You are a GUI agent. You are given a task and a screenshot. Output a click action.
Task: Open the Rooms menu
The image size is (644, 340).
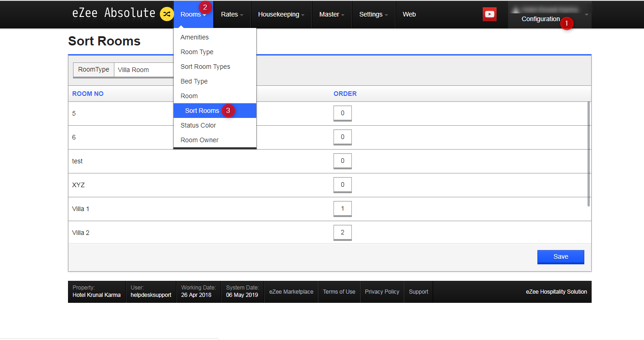193,14
